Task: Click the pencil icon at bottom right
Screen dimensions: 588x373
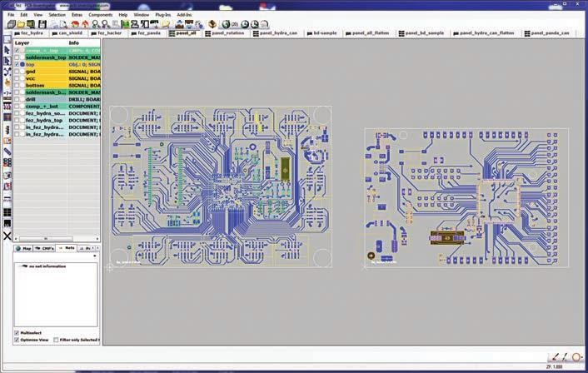Action: pyautogui.click(x=555, y=356)
